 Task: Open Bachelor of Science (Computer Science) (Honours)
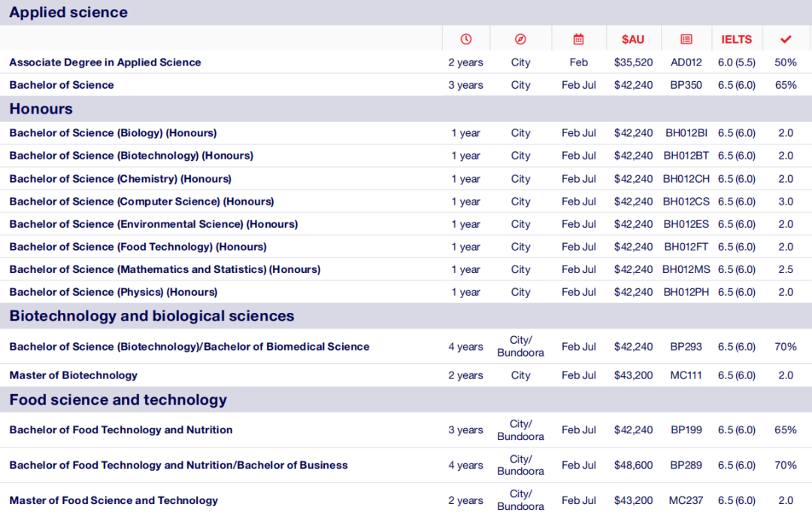click(x=141, y=202)
